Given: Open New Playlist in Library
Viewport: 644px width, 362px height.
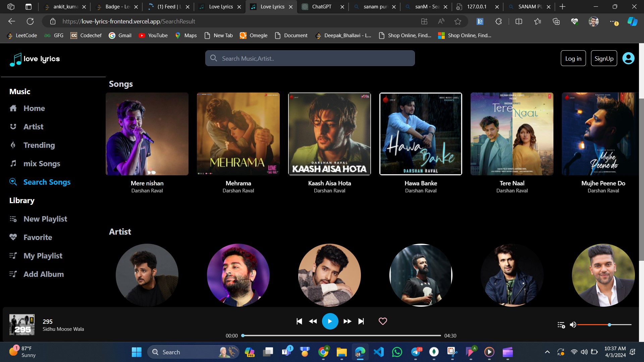Looking at the screenshot, I should tap(45, 219).
